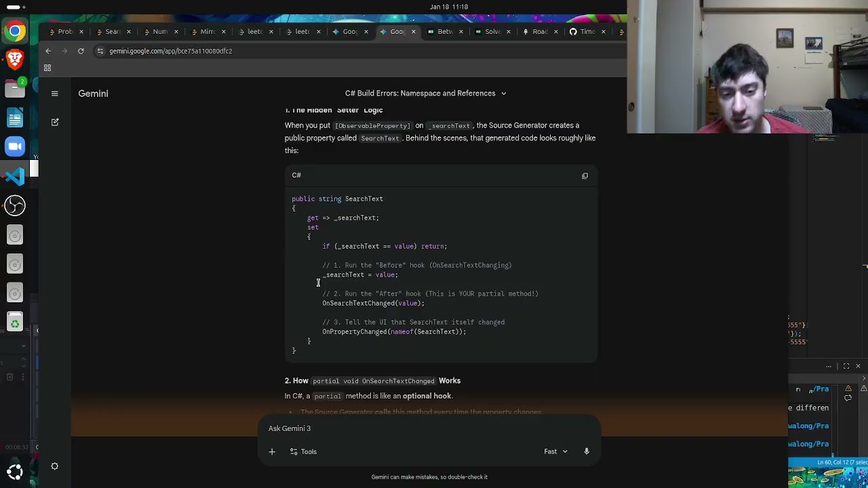868x488 pixels.
Task: Open the Files app in the dock
Action: 15,88
